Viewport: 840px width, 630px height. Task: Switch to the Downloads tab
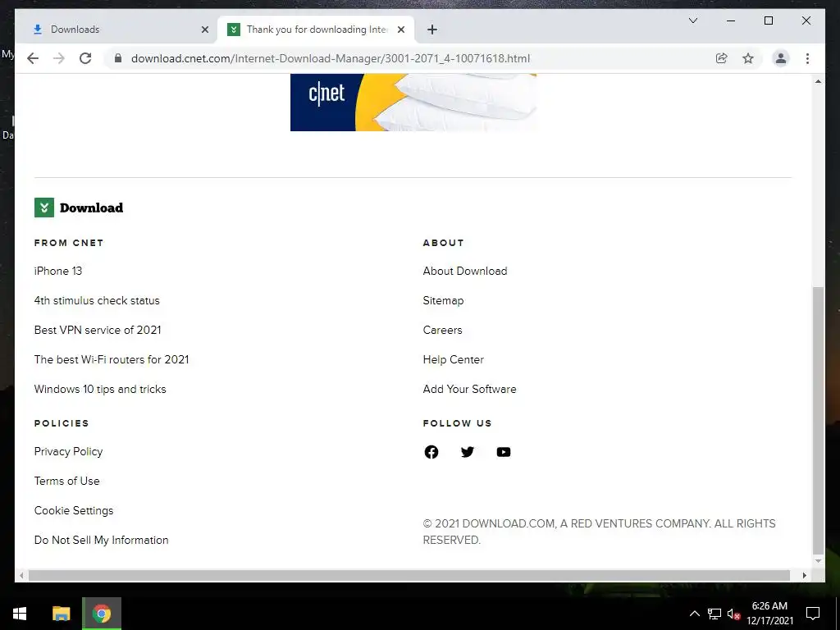coord(116,30)
